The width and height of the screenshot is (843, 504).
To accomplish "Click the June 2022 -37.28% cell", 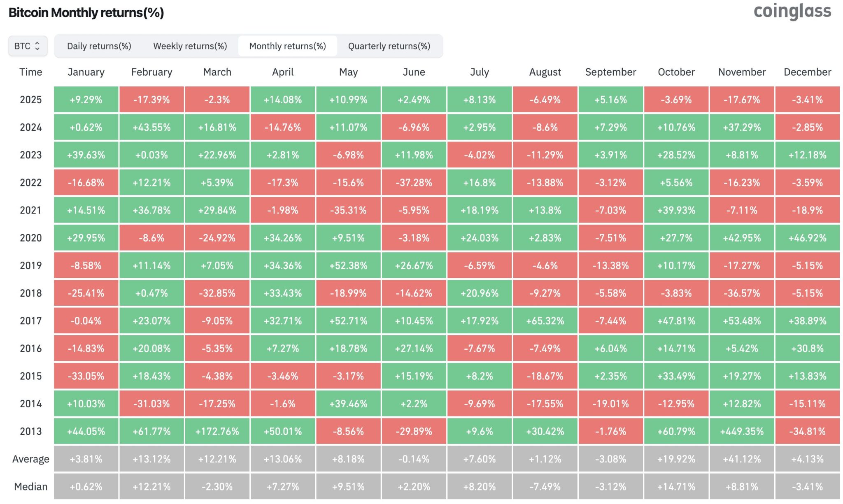I will point(414,183).
